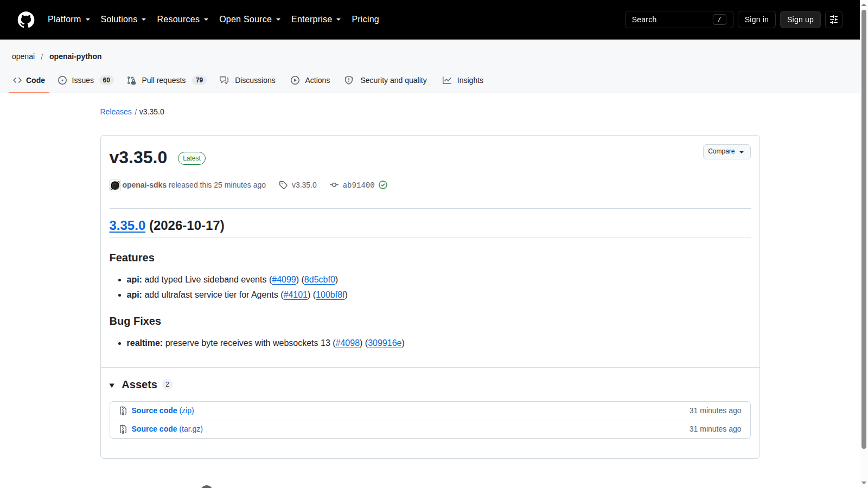Viewport: 868px width, 488px height.
Task: Expand the Solutions menu
Action: pos(123,20)
